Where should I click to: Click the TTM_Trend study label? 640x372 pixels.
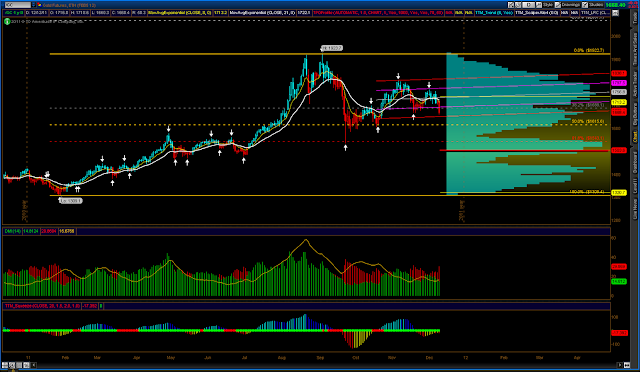tap(494, 13)
